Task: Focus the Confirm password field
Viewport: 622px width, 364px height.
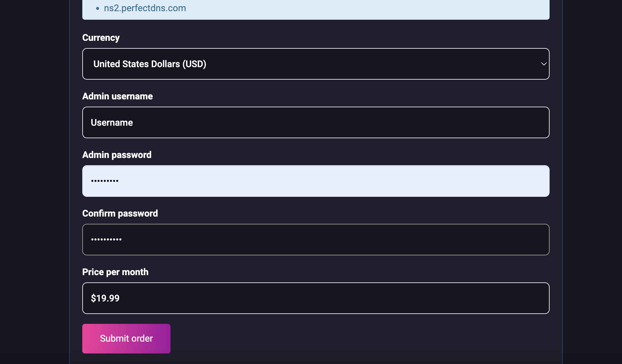Action: click(x=315, y=240)
